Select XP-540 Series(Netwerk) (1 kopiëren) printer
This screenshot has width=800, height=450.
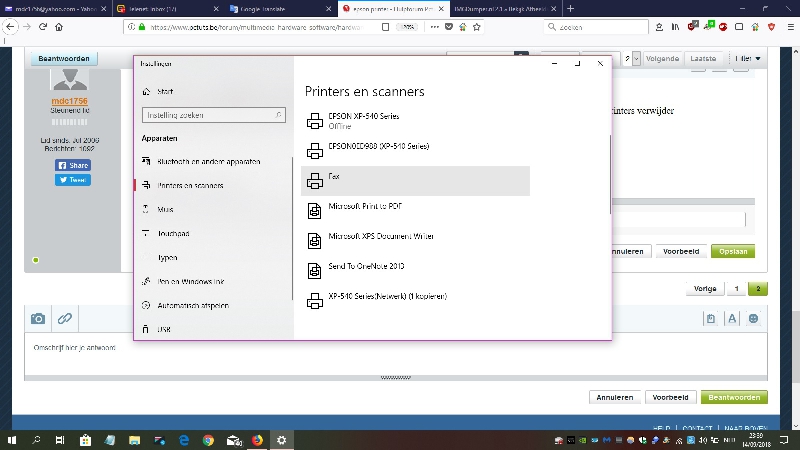tap(415, 301)
